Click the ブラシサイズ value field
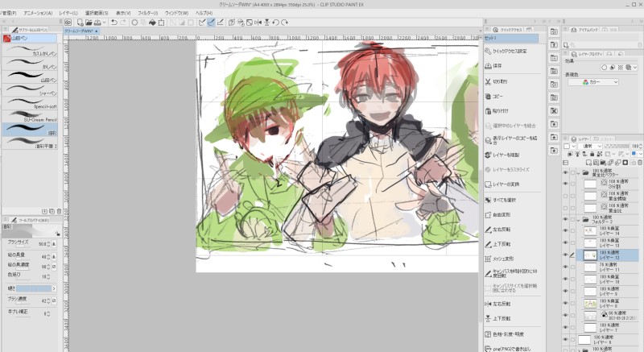Viewport: 644px width, 352px height. [x=43, y=244]
